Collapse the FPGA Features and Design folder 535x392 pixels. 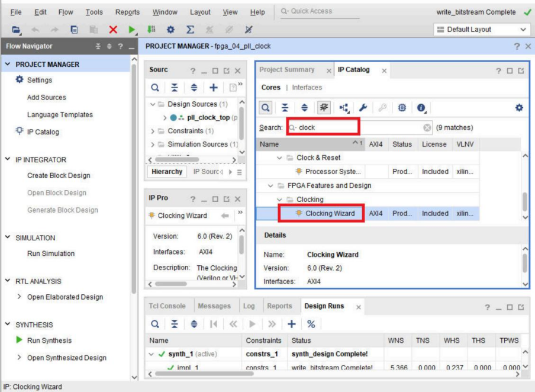272,185
